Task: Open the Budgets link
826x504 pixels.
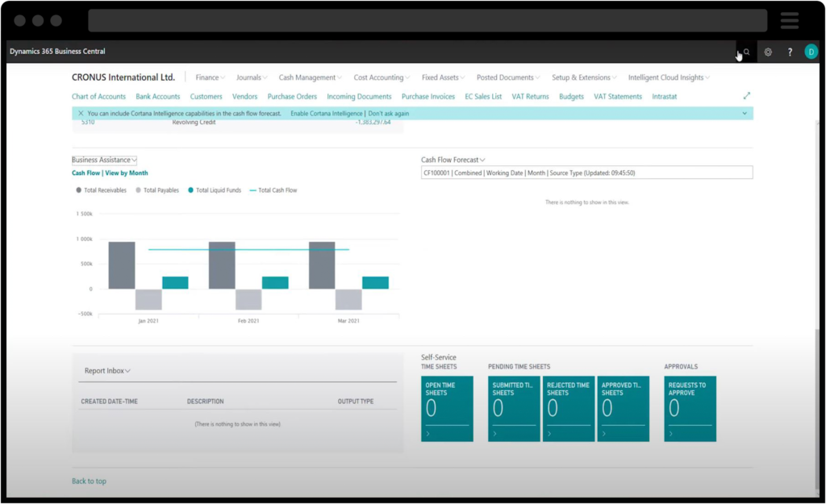Action: (x=571, y=97)
